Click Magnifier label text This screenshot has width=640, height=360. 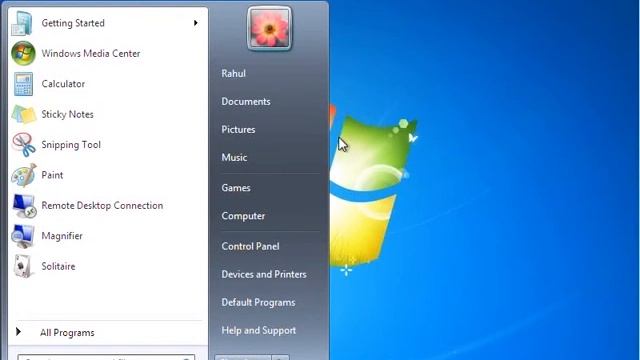click(x=62, y=236)
